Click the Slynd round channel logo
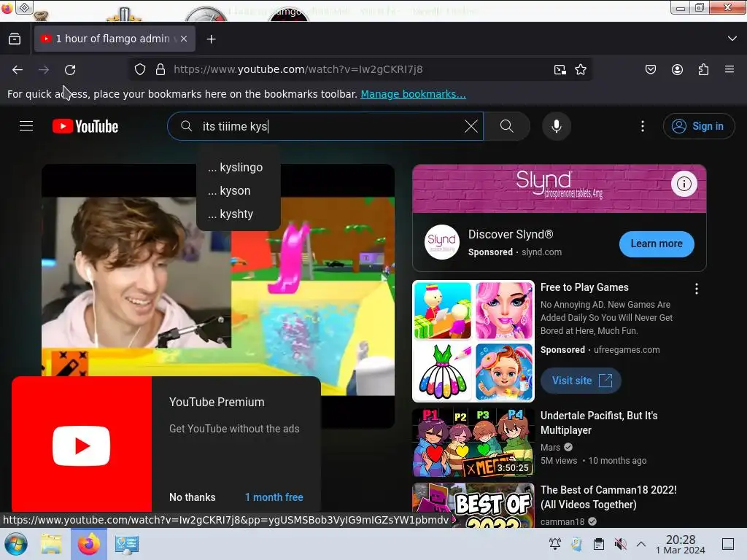Viewport: 747px width, 560px height. click(441, 242)
